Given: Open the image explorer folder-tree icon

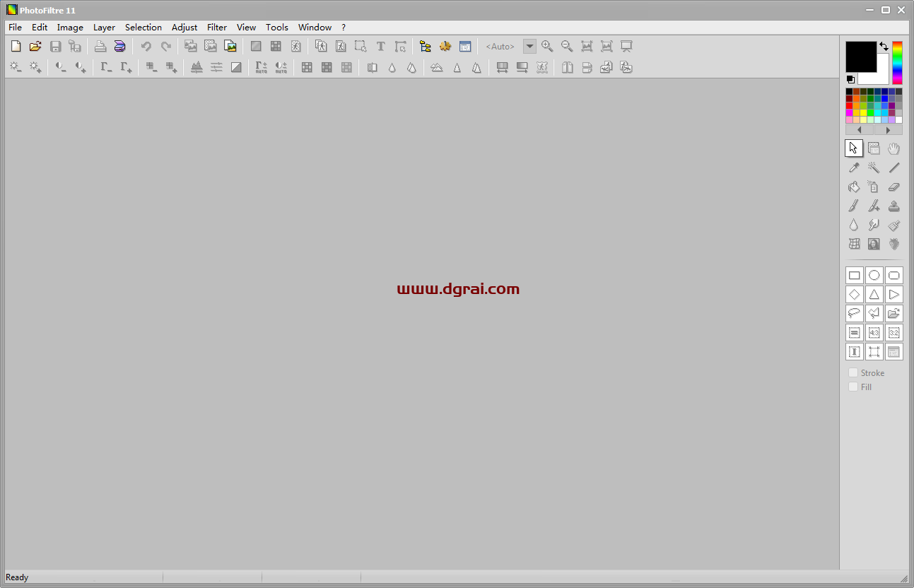Looking at the screenshot, I should coord(426,47).
